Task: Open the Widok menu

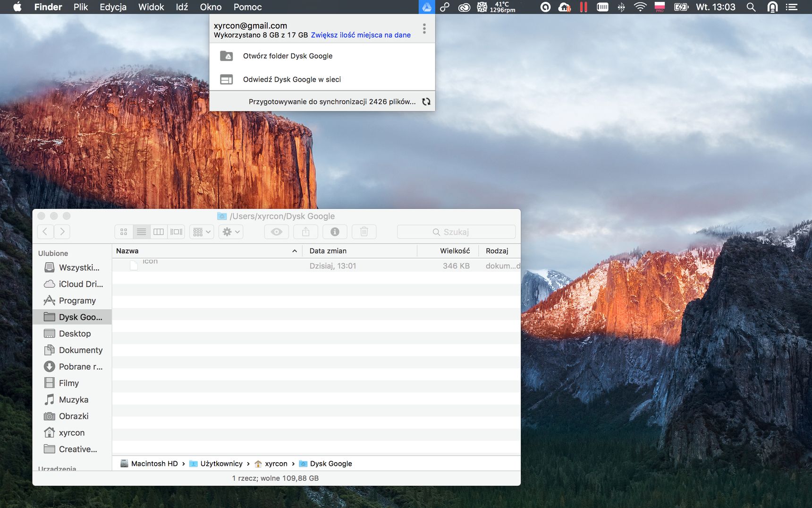Action: click(151, 7)
